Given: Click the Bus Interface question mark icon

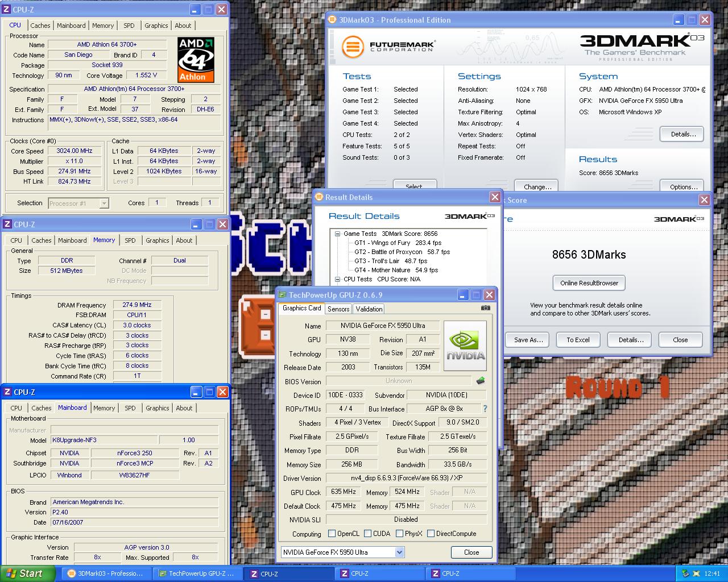Looking at the screenshot, I should [485, 409].
